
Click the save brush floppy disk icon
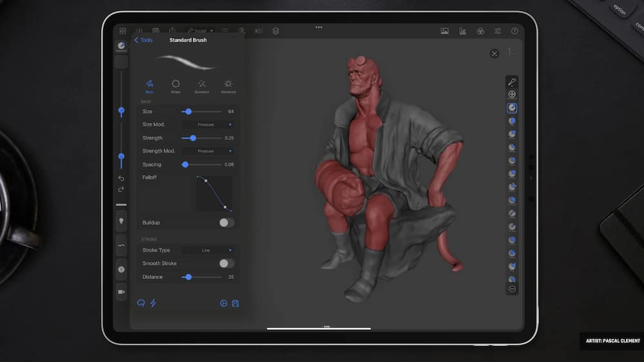click(236, 303)
